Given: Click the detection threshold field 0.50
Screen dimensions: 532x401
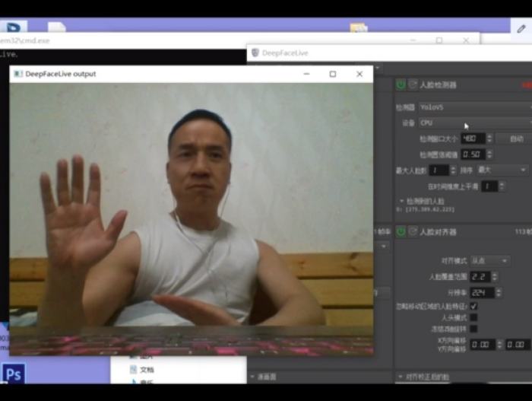Looking at the screenshot, I should [473, 154].
